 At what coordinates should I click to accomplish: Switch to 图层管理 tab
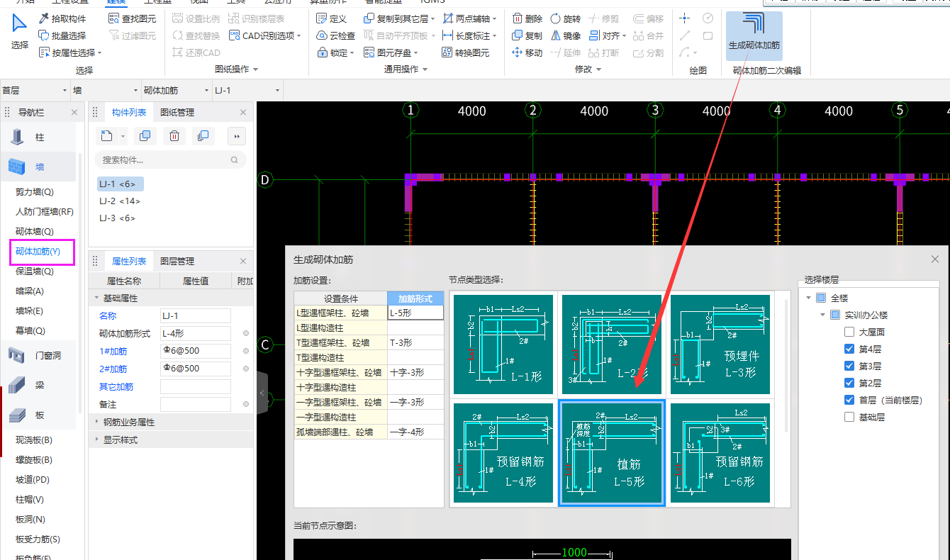(177, 261)
